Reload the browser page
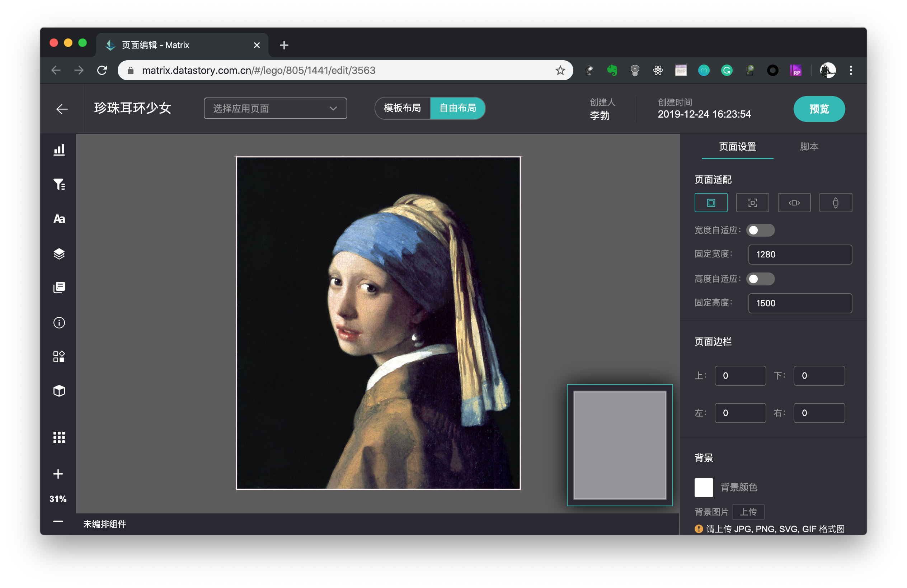The height and width of the screenshot is (588, 907). pyautogui.click(x=102, y=71)
